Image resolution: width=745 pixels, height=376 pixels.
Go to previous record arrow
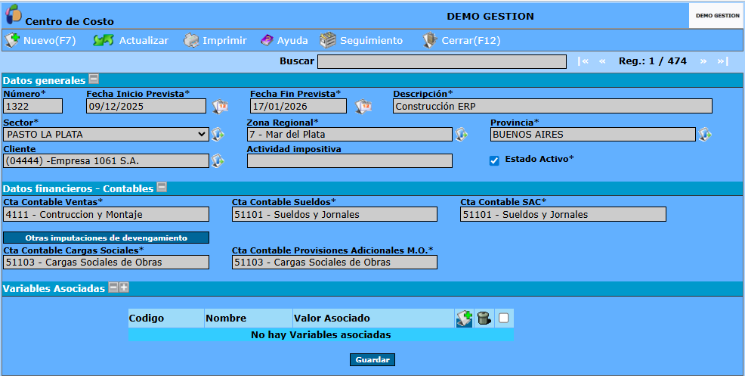tap(602, 61)
